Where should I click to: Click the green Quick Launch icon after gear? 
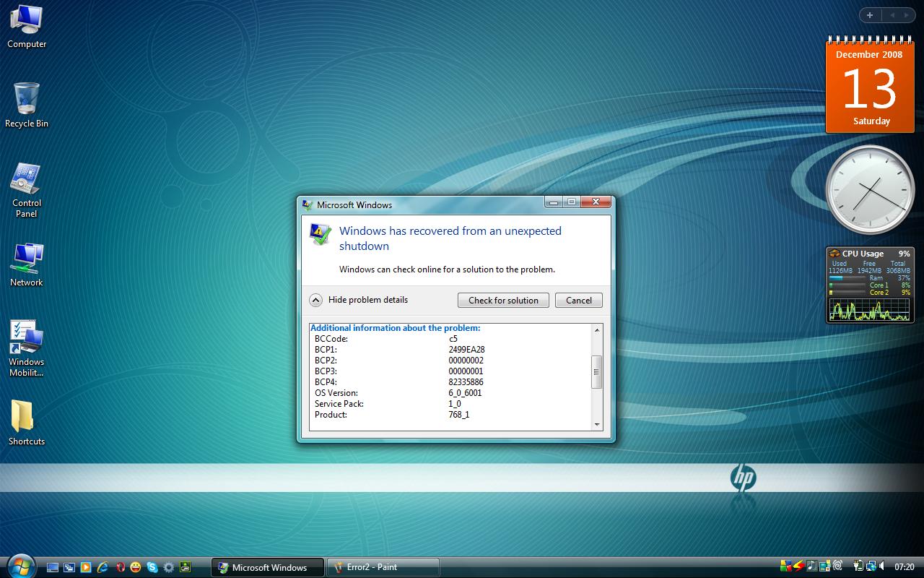click(x=186, y=567)
